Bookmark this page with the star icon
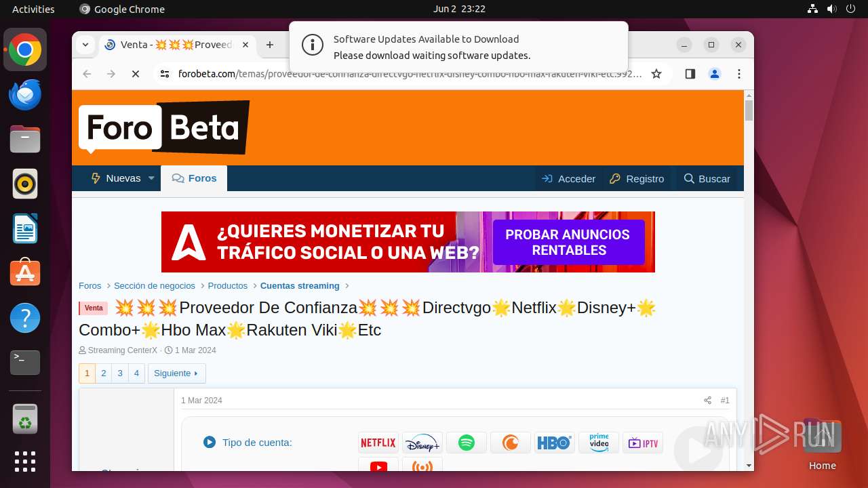Screen dimensions: 868x488 pos(656,74)
